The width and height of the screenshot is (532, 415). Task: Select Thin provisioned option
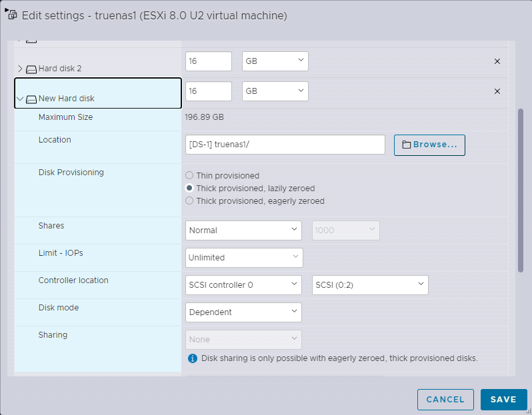tap(189, 176)
